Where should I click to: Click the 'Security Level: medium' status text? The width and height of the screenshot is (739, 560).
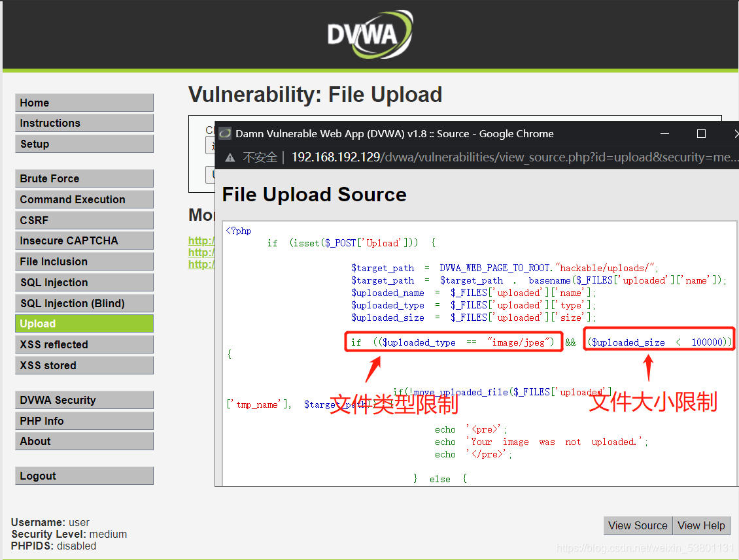click(69, 534)
